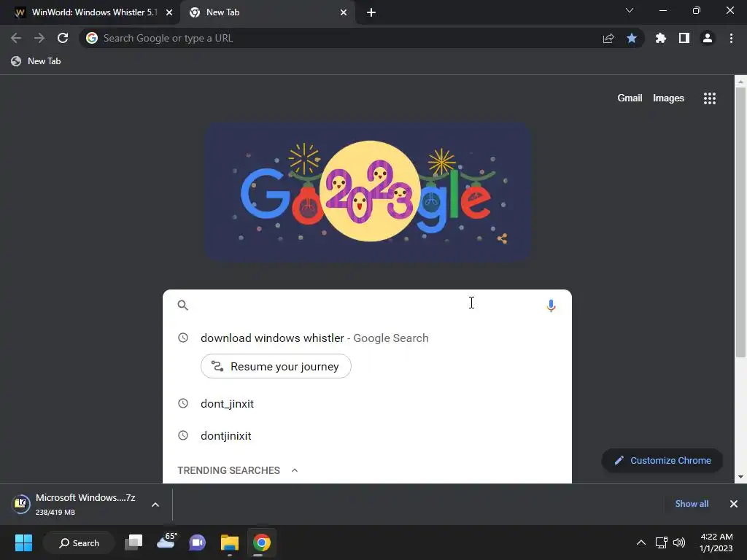This screenshot has width=747, height=560.
Task: Open the 2023 New Year Google doodle
Action: point(368,192)
